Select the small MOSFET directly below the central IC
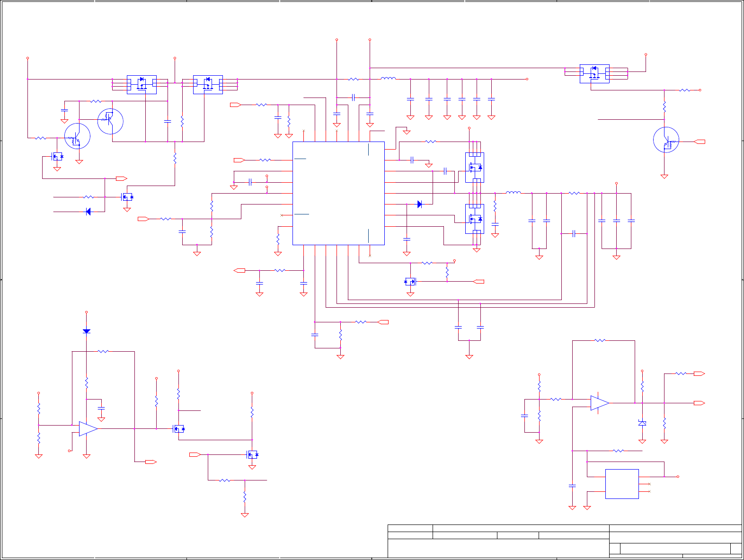The width and height of the screenshot is (744, 560). (x=410, y=282)
